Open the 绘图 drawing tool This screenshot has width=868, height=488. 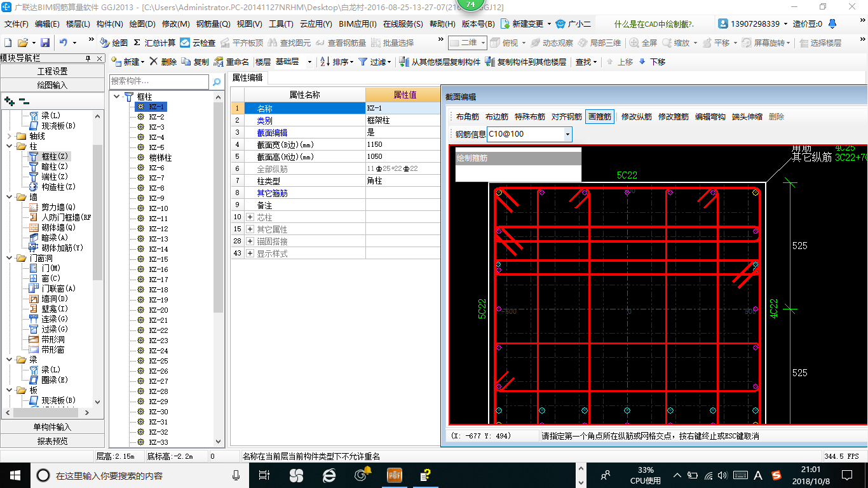click(x=114, y=43)
